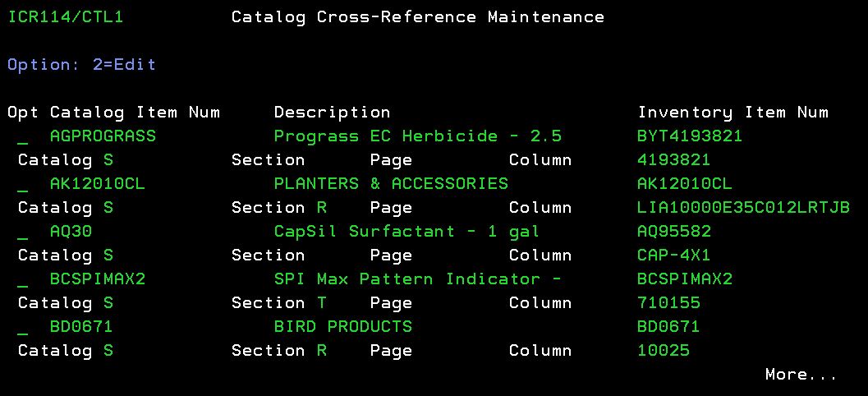Select catalog item number AGPROGRASS
This screenshot has width=868, height=396.
(x=103, y=136)
